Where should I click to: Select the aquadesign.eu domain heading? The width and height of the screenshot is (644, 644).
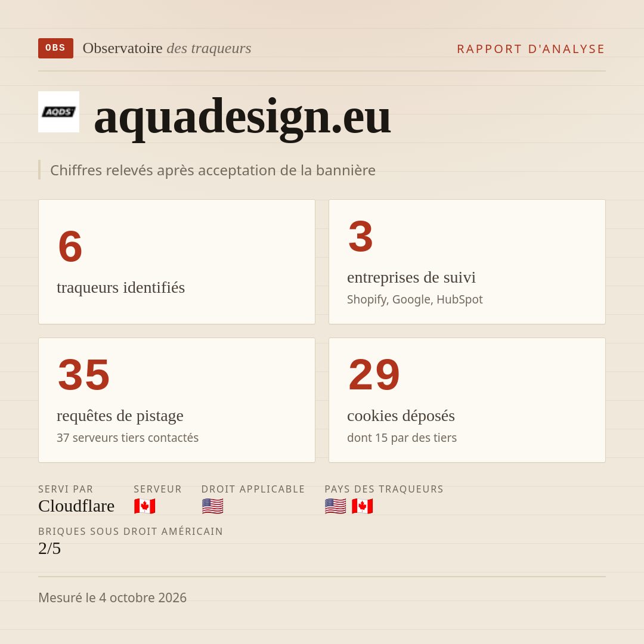pos(242,118)
